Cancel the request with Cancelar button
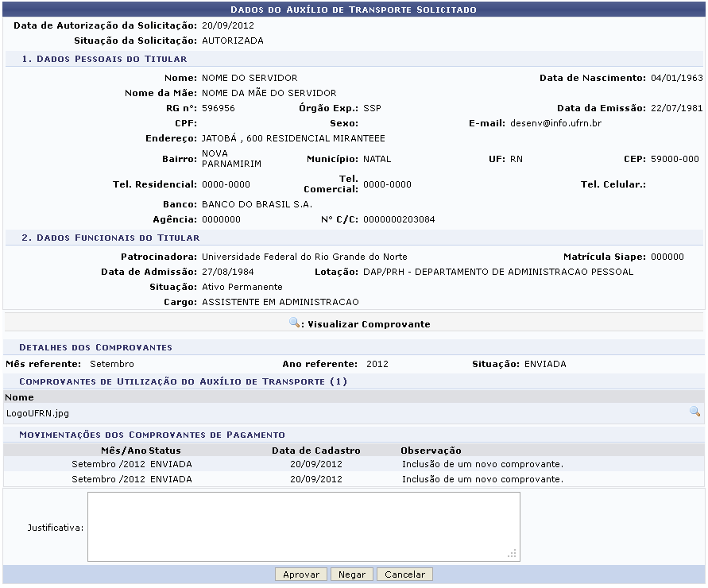Screen dimensions: 708x588 404,574
